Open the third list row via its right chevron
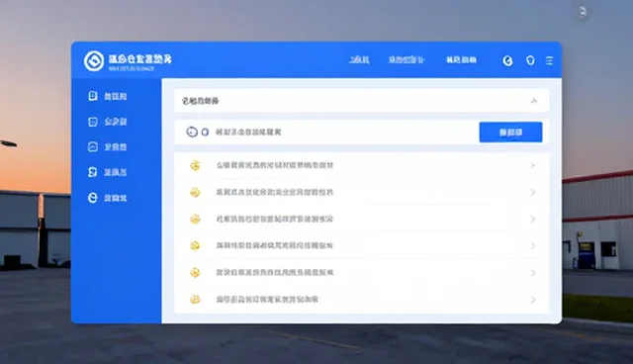This screenshot has width=633, height=364. 533,220
